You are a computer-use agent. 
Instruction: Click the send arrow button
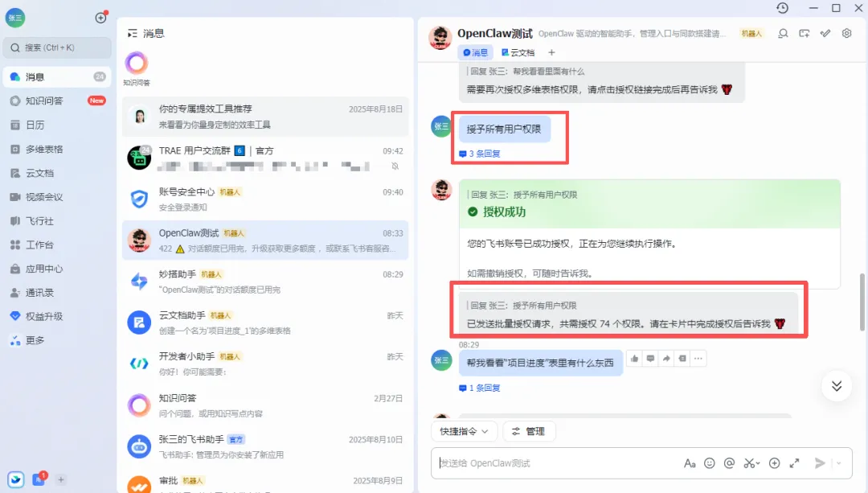coord(820,463)
